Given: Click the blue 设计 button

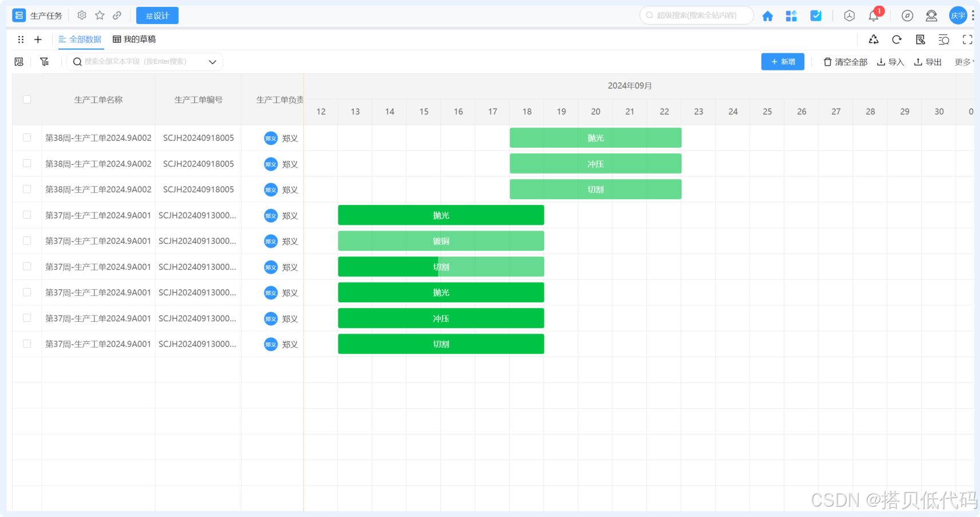Looking at the screenshot, I should coord(157,15).
